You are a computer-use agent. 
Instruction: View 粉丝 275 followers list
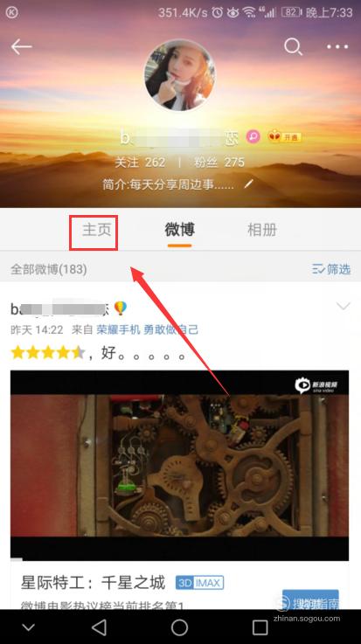pyautogui.click(x=219, y=163)
